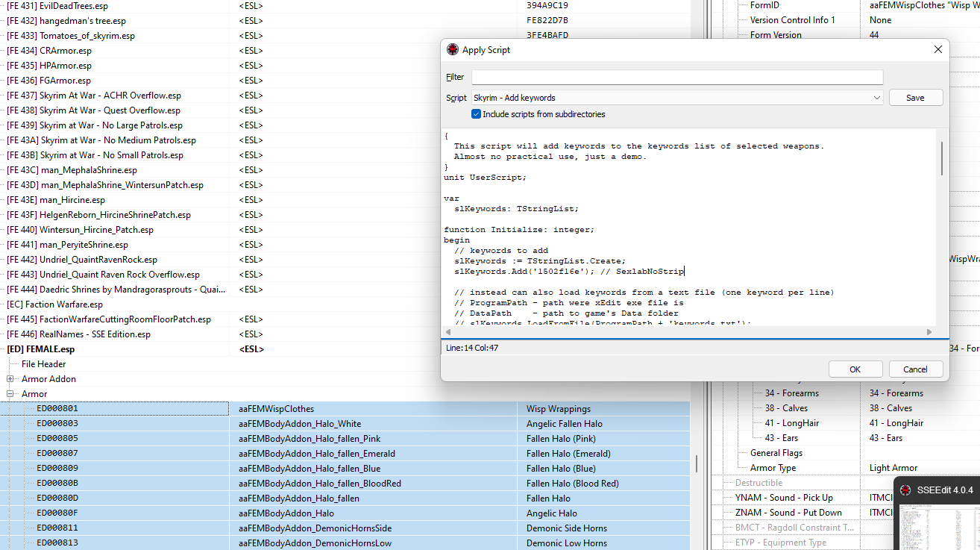Select the aaFEMBodyAddon_DemonicHornsLow record
The width and height of the screenshot is (980, 550).
tap(345, 543)
